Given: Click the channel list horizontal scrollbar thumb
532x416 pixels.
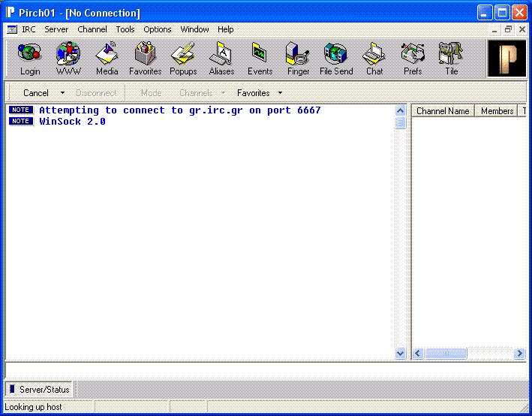Looking at the screenshot, I should pos(446,353).
